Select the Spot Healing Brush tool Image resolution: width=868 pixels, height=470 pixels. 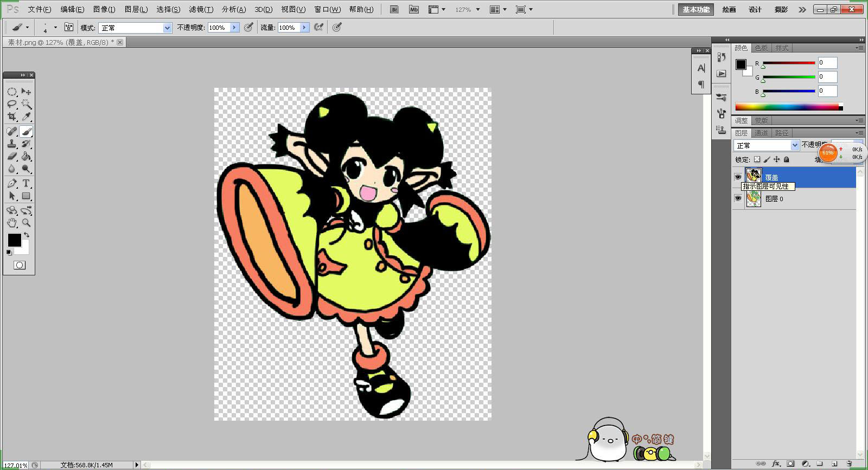tap(12, 131)
